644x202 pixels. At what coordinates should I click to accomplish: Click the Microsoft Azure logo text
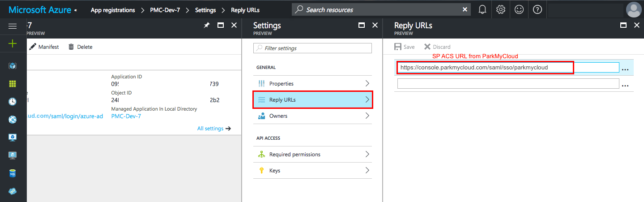39,9
